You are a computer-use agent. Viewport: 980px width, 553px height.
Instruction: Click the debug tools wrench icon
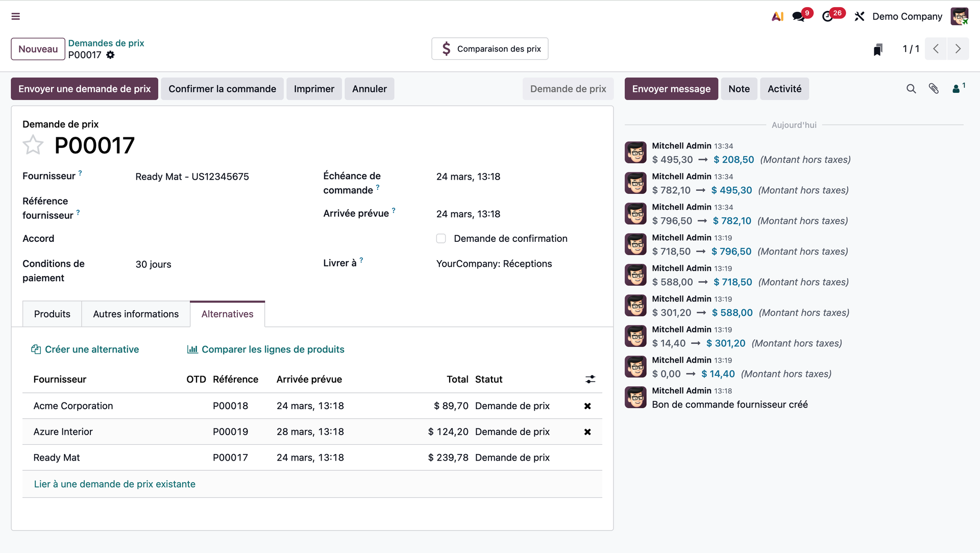[860, 16]
